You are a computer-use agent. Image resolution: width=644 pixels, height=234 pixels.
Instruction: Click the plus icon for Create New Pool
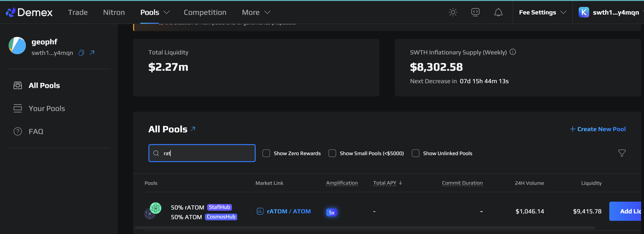pos(572,129)
